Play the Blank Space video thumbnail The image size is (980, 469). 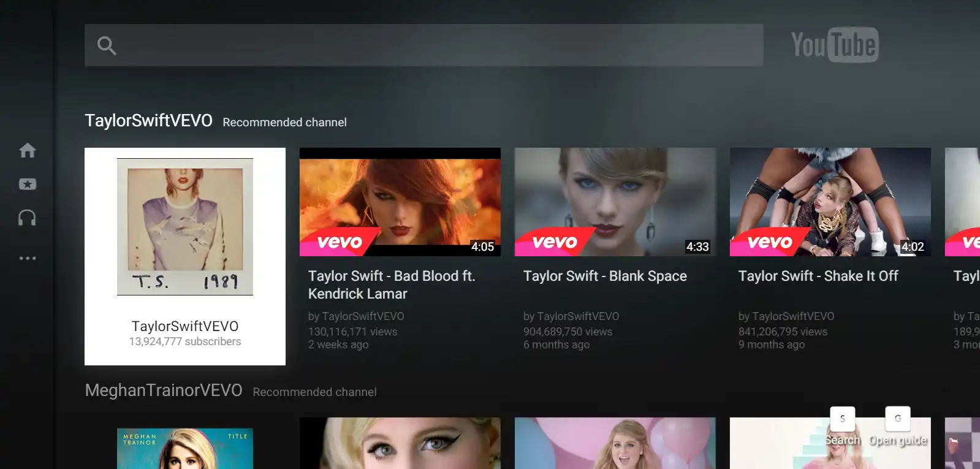615,202
